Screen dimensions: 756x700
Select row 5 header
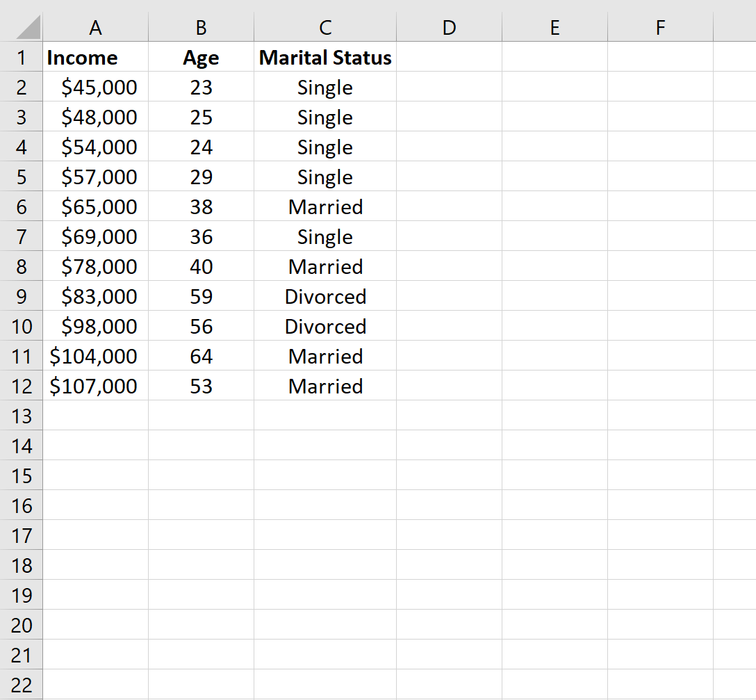(x=22, y=177)
